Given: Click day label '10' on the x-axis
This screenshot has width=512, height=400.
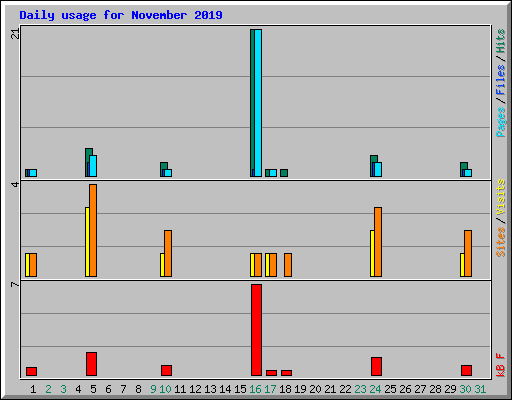Looking at the screenshot, I should 165,389.
